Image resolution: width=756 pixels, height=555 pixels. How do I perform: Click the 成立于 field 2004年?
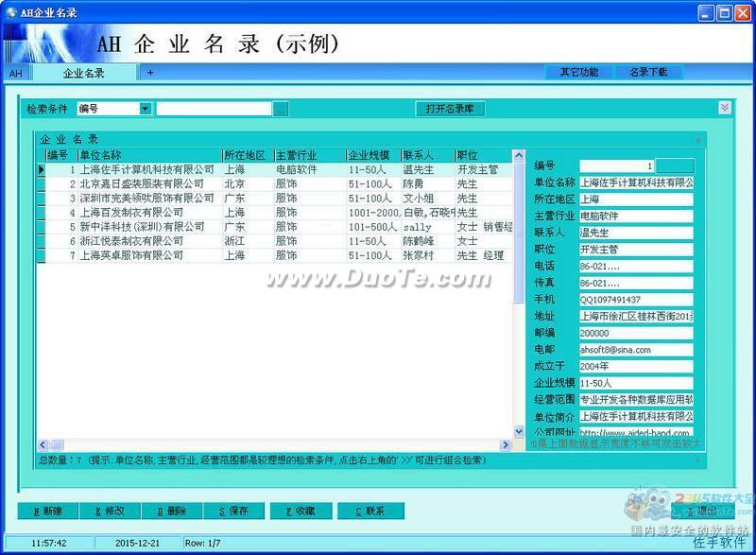click(636, 367)
